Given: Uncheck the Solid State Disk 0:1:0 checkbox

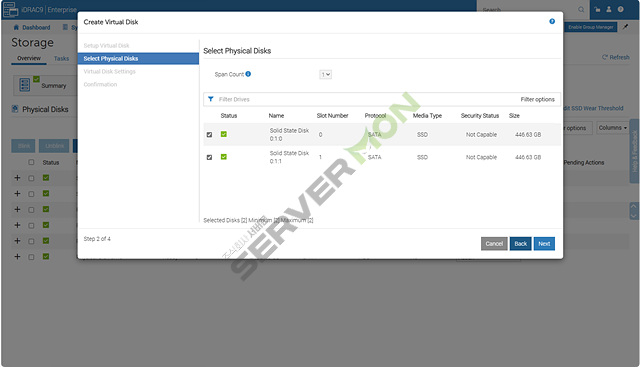Looking at the screenshot, I should pos(209,135).
